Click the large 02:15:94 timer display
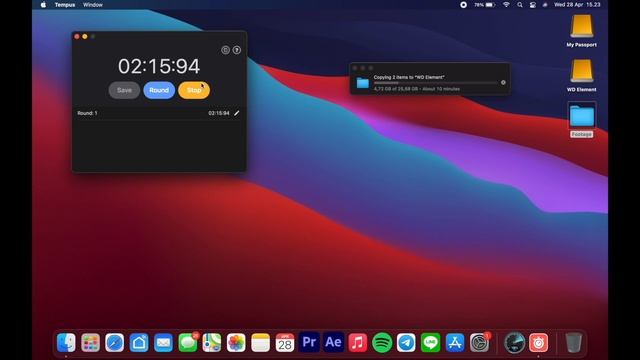The height and width of the screenshot is (360, 640). click(159, 66)
